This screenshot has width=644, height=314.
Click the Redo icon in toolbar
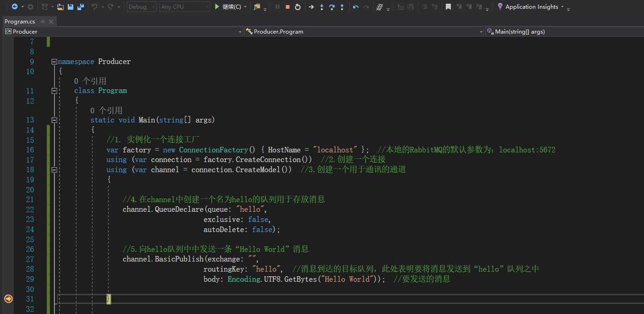pyautogui.click(x=110, y=6)
